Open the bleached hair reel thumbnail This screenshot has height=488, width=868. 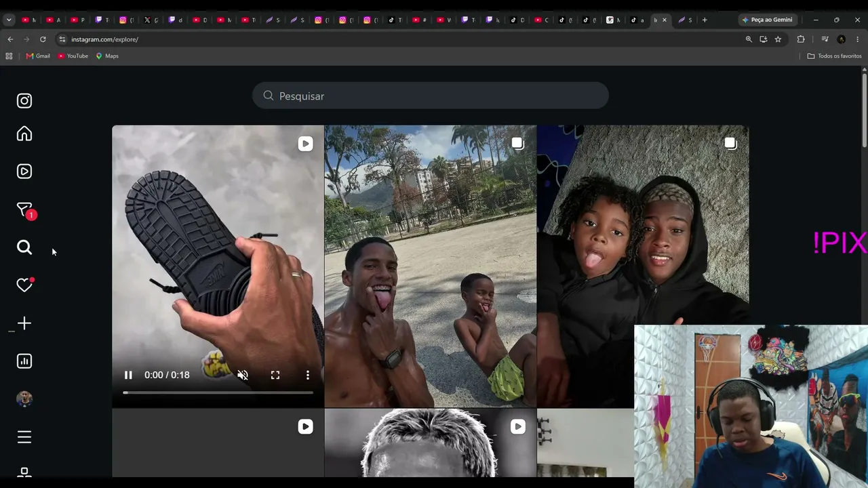431,443
